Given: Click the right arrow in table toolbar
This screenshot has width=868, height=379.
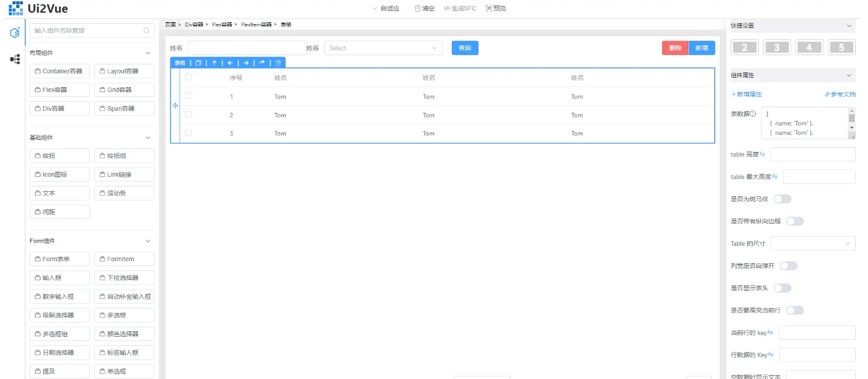Looking at the screenshot, I should pos(246,63).
